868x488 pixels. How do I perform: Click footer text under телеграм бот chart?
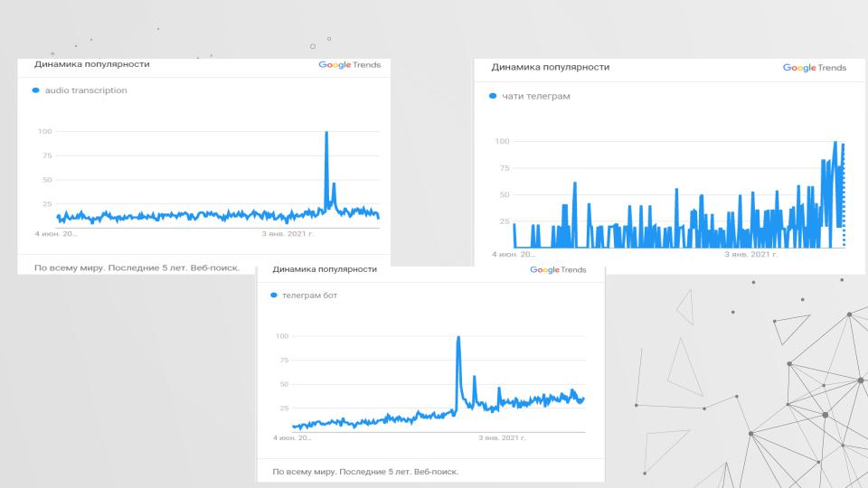(x=365, y=472)
